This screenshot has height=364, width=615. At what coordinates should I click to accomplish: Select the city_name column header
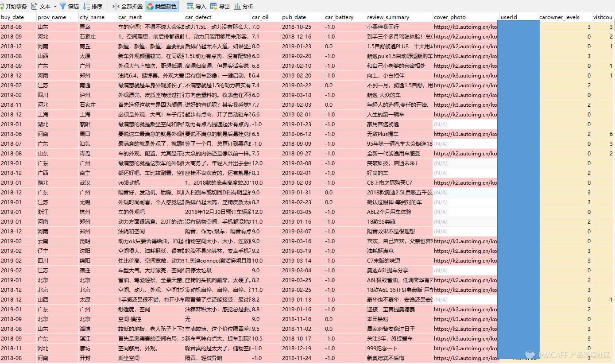click(x=98, y=17)
